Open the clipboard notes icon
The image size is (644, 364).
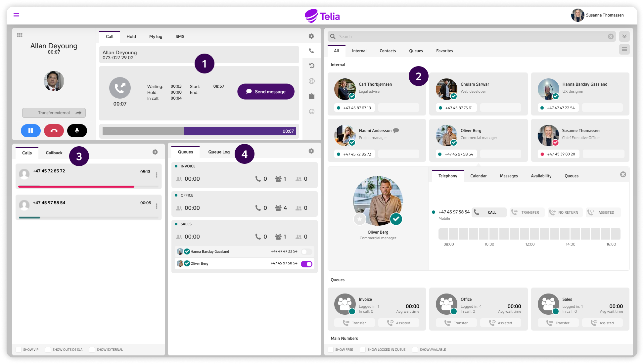pyautogui.click(x=311, y=96)
